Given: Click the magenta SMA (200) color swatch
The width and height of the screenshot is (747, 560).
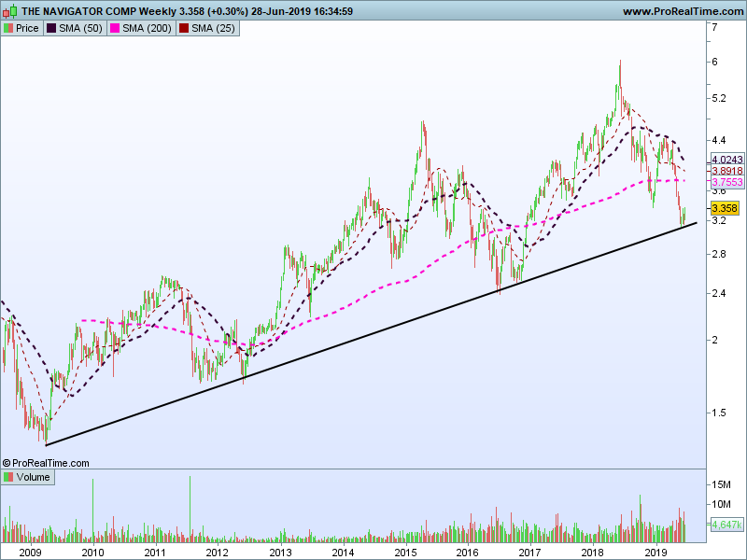Looking at the screenshot, I should [x=115, y=28].
